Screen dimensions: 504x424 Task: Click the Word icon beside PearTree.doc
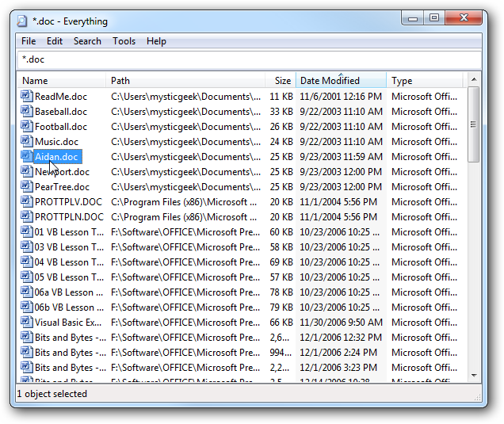click(27, 187)
